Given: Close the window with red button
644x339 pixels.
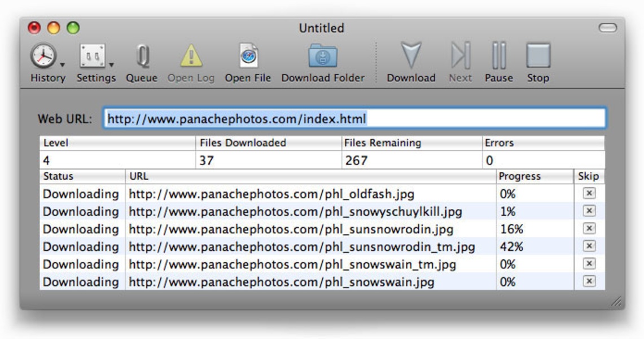Looking at the screenshot, I should pyautogui.click(x=34, y=28).
